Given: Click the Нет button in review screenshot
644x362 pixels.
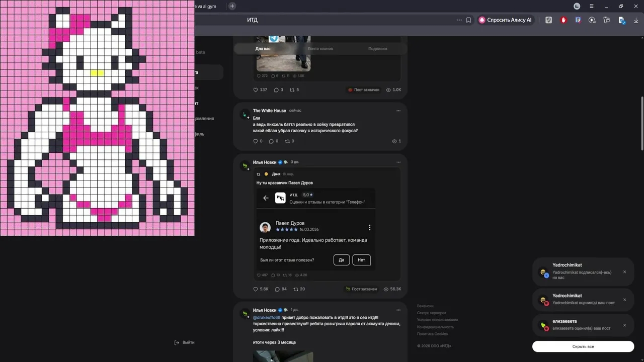Looking at the screenshot, I should (x=361, y=260).
